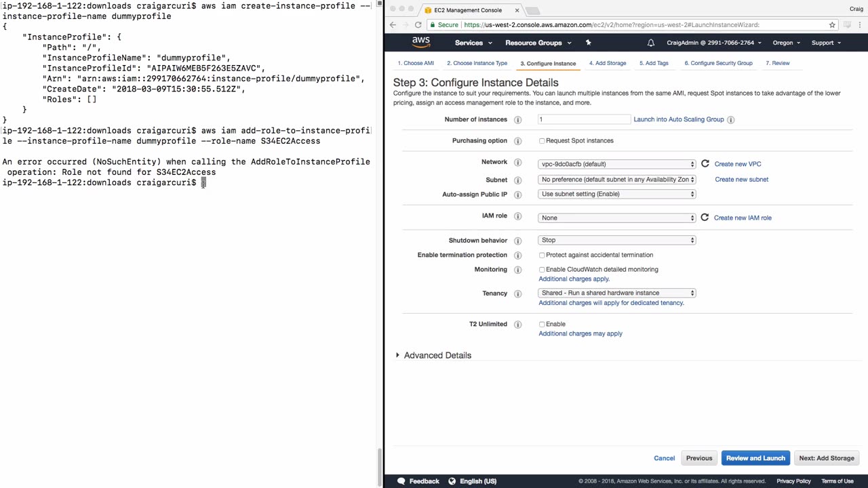Go to step 5 Add Tags
The width and height of the screenshot is (868, 488).
[x=654, y=63]
